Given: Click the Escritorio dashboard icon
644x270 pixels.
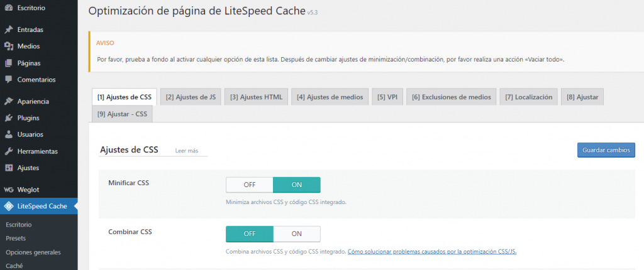Looking at the screenshot, I should point(8,8).
